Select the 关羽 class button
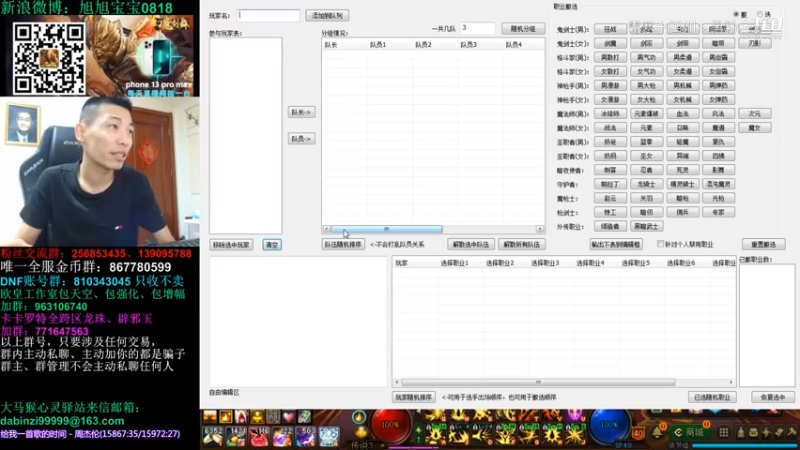Screen dimensions: 800x450 tap(646, 198)
